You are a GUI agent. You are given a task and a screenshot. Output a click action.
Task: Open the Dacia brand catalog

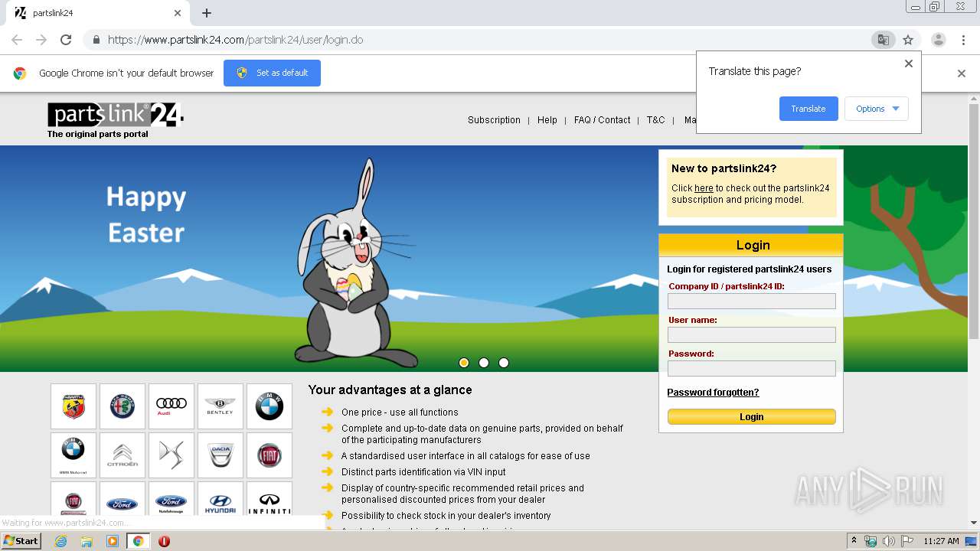[220, 455]
